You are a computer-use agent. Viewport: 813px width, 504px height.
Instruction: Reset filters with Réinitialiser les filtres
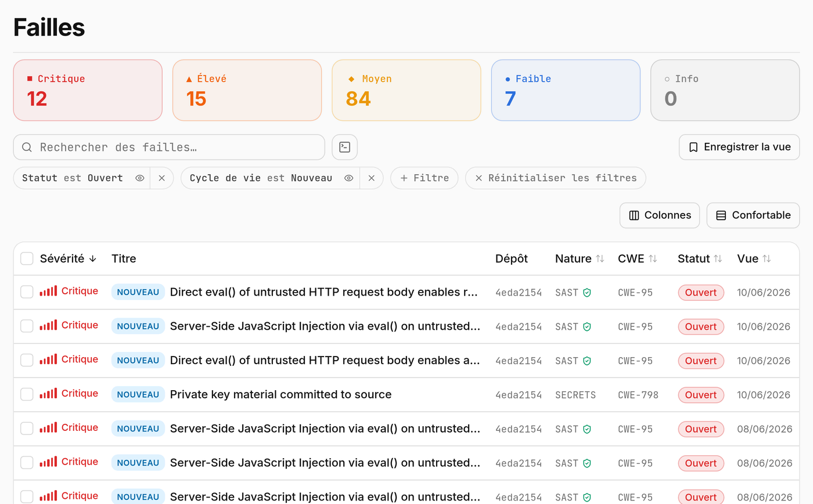point(556,178)
